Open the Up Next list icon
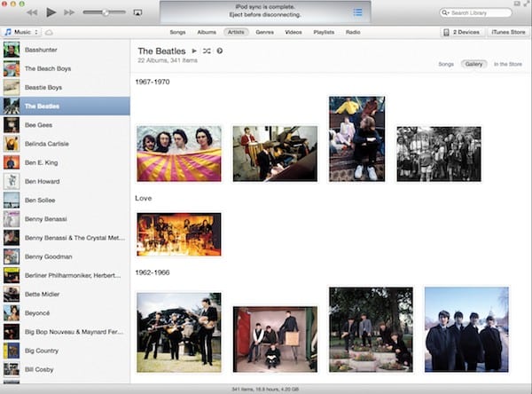532x394 pixels. click(x=357, y=12)
